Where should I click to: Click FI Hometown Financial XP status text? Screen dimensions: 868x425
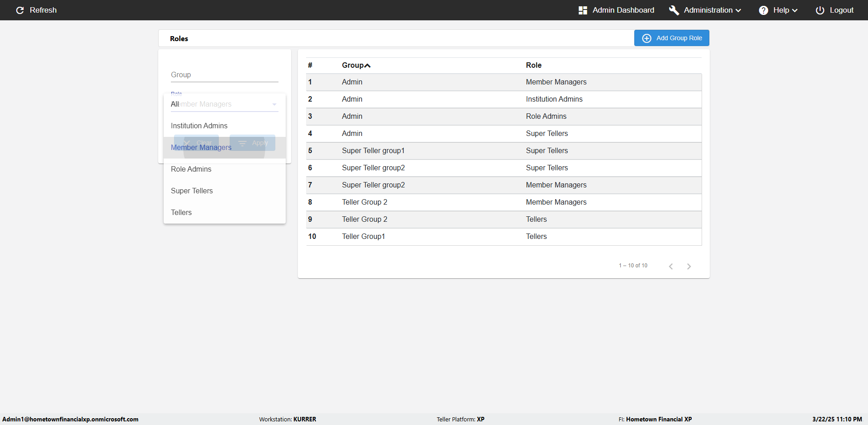click(655, 419)
